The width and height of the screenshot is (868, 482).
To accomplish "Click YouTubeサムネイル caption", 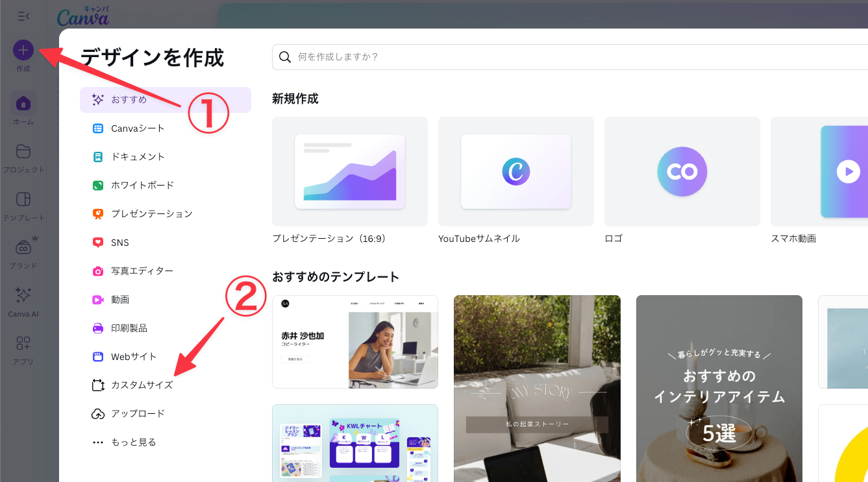I will pos(479,239).
